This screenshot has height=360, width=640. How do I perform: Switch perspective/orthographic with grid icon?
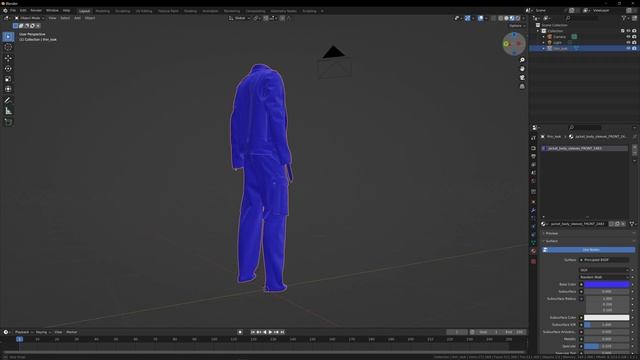pyautogui.click(x=522, y=87)
